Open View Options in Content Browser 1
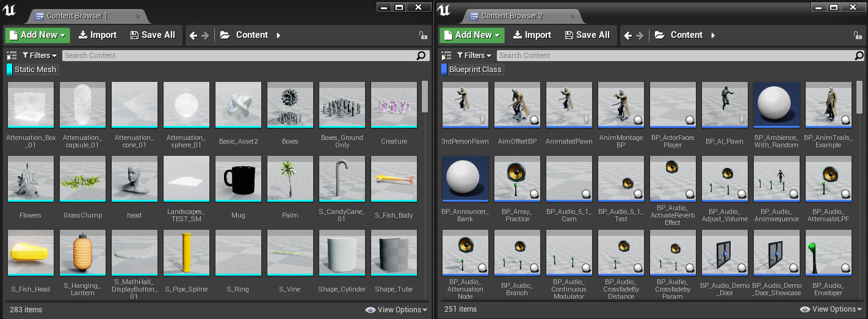 pos(397,310)
